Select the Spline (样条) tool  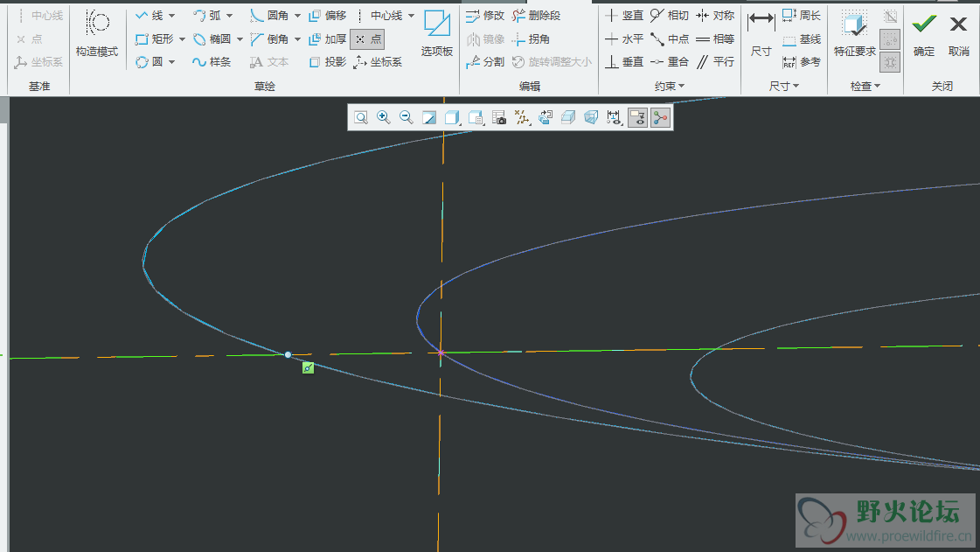[x=211, y=62]
